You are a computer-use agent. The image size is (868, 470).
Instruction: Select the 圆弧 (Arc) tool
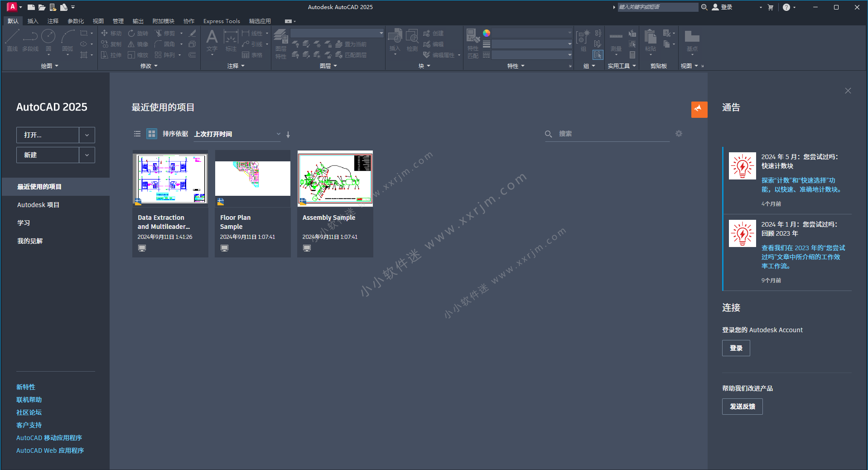(68, 41)
